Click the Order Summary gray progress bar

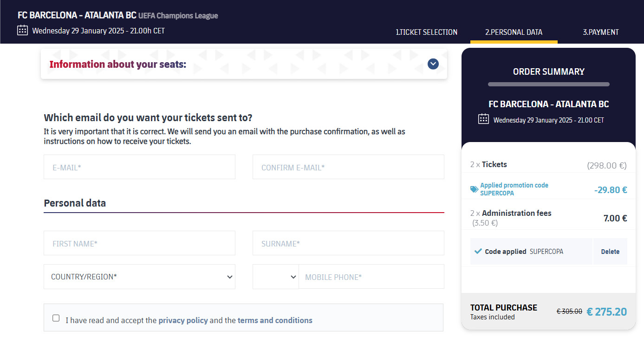click(548, 84)
